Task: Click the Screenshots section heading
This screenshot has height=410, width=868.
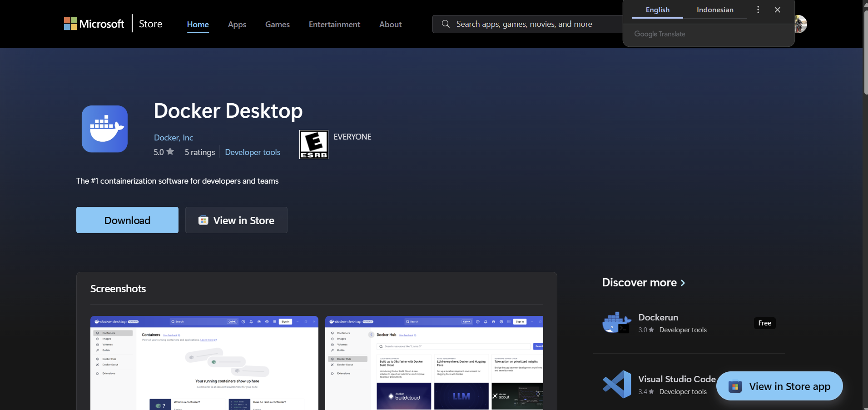Action: pyautogui.click(x=118, y=289)
